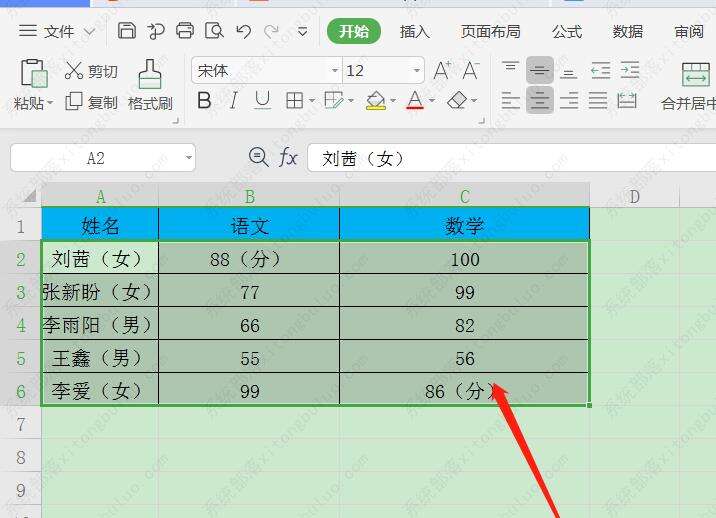Click the cell borders icon
The width and height of the screenshot is (716, 518).
click(x=295, y=100)
